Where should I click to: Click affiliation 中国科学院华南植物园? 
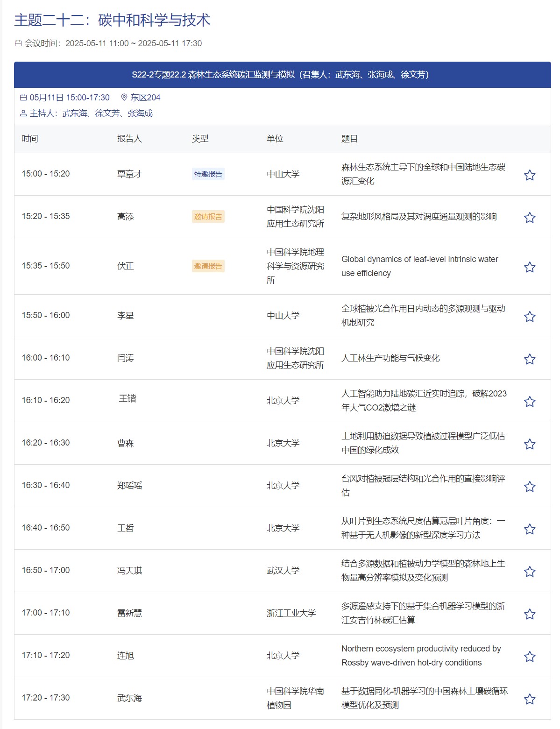pyautogui.click(x=295, y=698)
